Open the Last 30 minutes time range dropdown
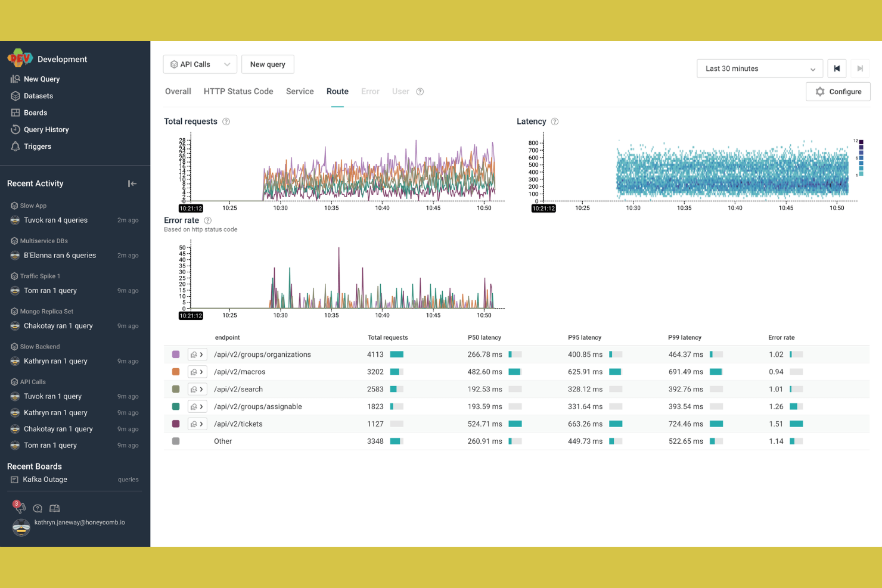Screen dimensions: 882x588 click(759, 69)
